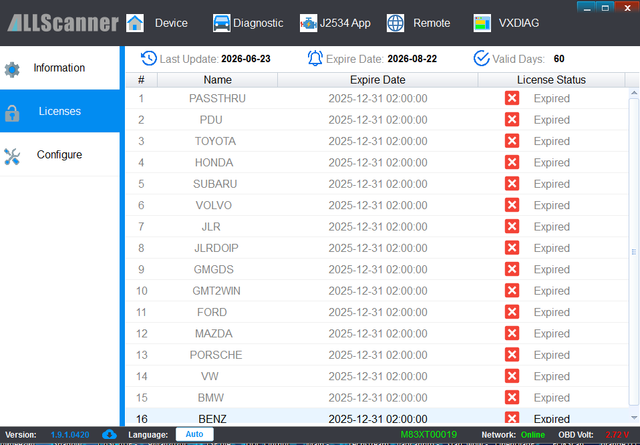Click the Information gear icon
640x445 pixels.
tap(12, 69)
